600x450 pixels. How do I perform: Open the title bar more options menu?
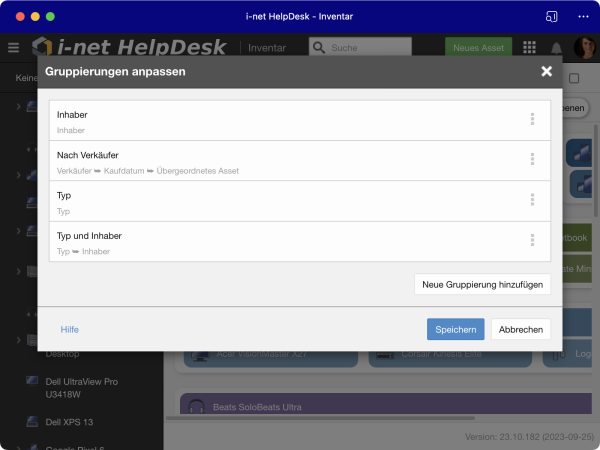point(583,17)
